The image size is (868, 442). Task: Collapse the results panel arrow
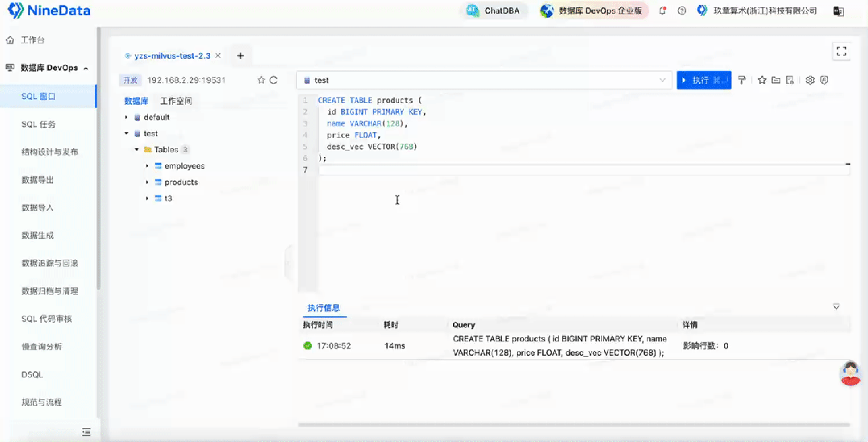tap(837, 306)
